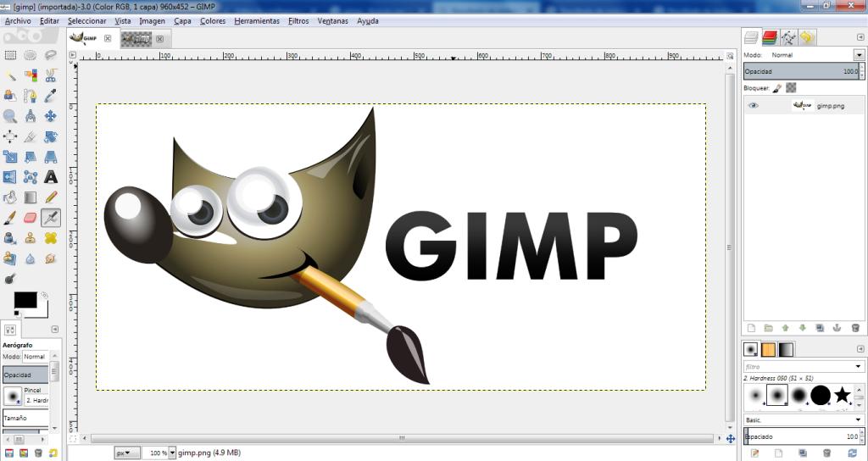Anchor the floating layer
Viewport: 868px width, 461px height.
tap(837, 328)
